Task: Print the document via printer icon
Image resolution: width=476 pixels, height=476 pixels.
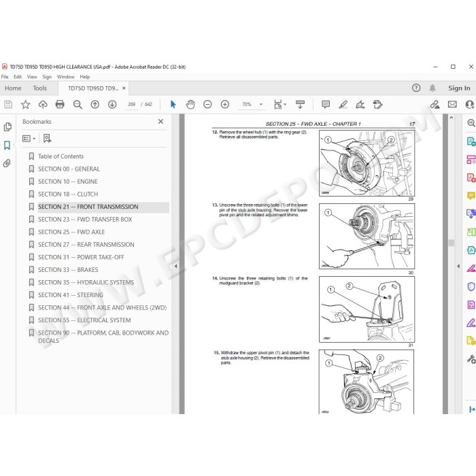Action: coord(60,105)
